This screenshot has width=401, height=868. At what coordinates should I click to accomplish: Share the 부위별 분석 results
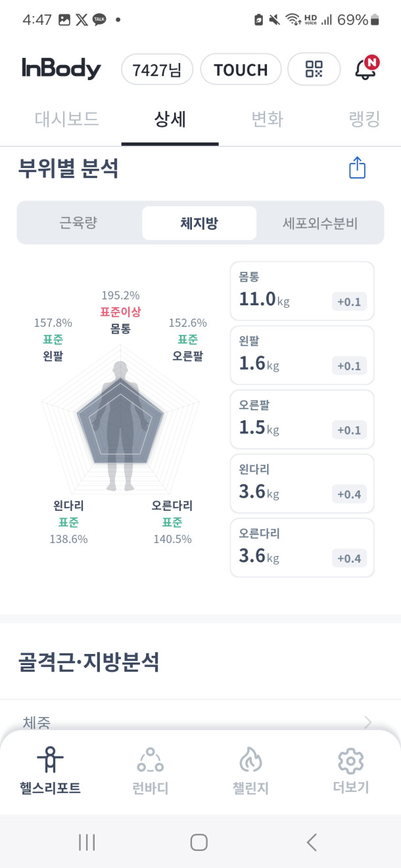tap(357, 168)
